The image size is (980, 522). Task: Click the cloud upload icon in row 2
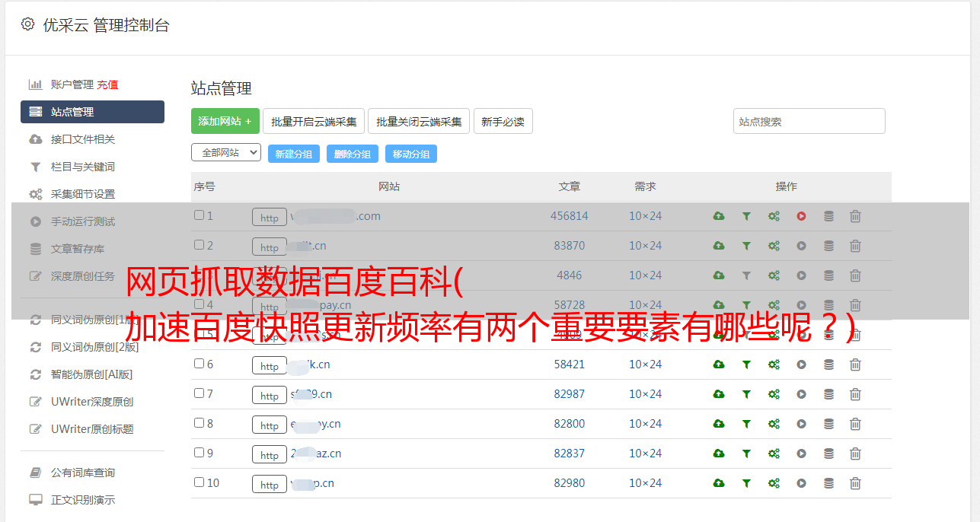(x=718, y=246)
